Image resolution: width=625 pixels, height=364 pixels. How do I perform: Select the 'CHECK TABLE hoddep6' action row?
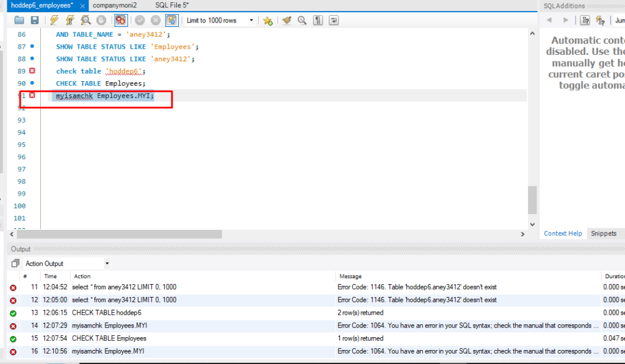[106, 313]
